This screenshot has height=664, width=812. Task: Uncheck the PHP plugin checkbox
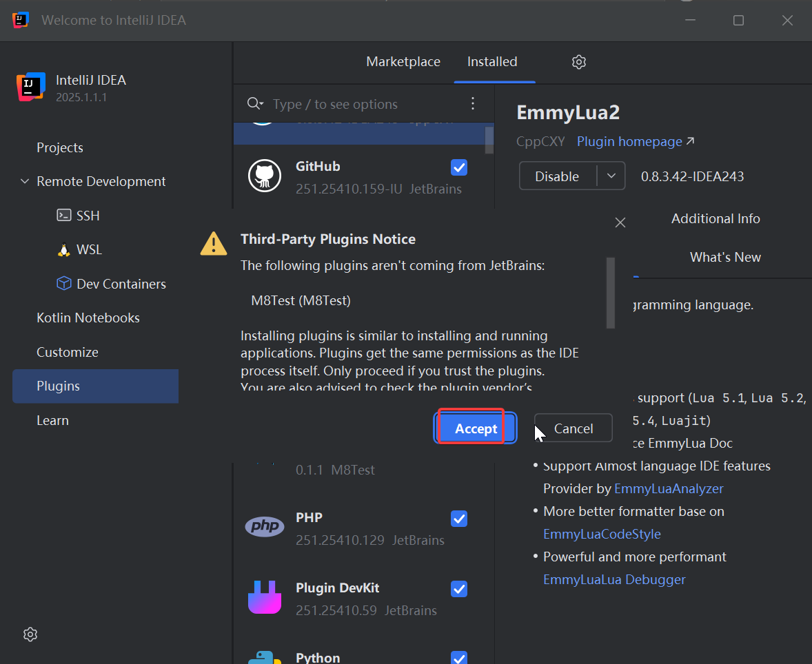coord(458,519)
